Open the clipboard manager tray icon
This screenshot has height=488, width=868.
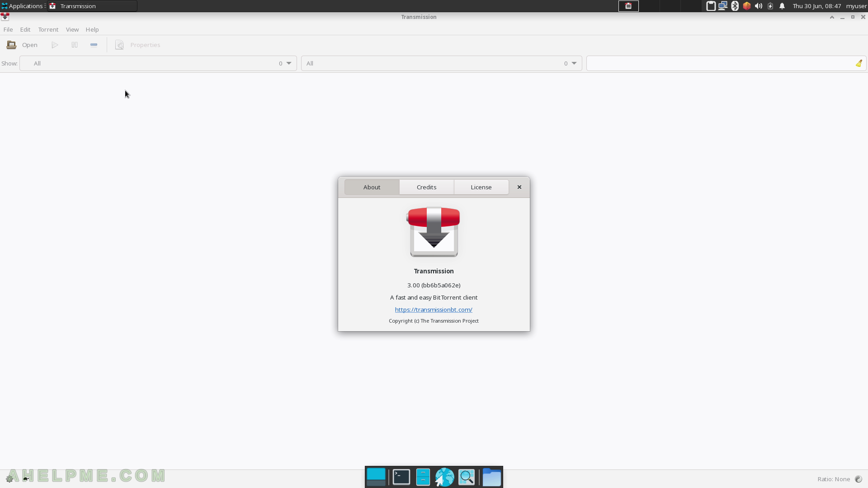point(711,6)
